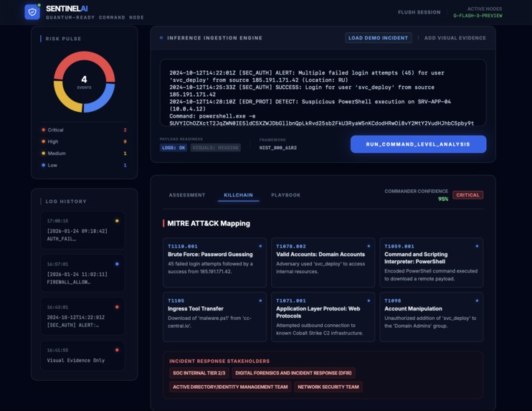Click the dot icon on T1059.001 card
Image resolution: width=532 pixels, height=411 pixels.
click(477, 247)
